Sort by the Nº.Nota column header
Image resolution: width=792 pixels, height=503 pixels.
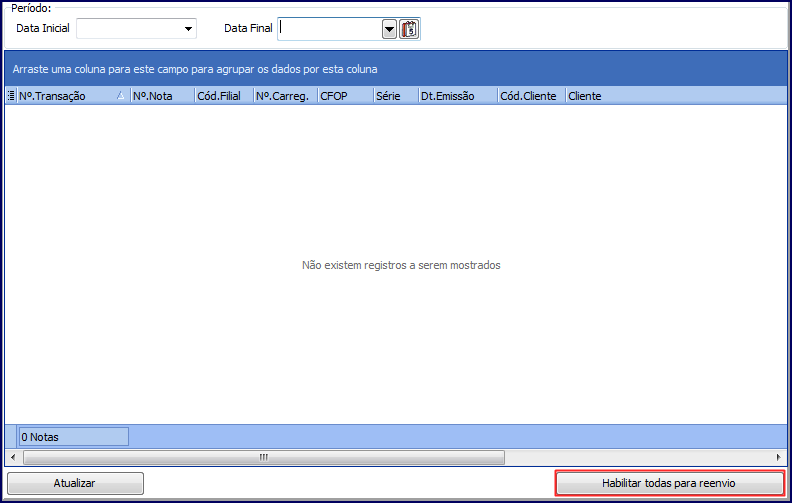point(163,95)
